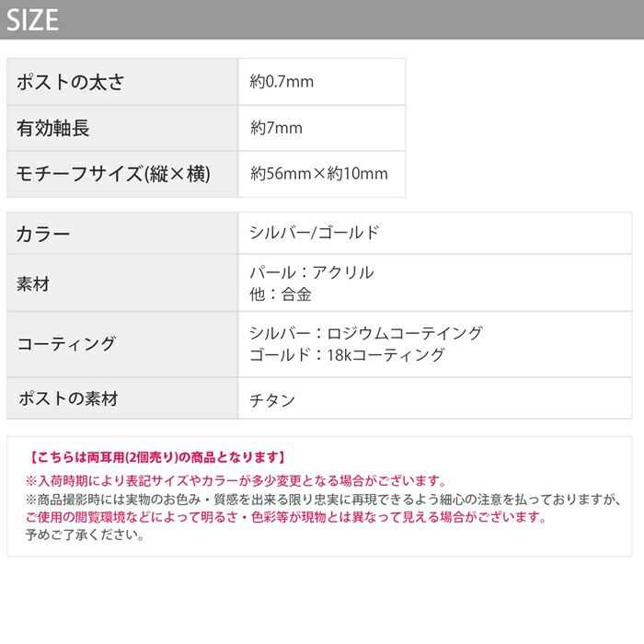
Task: Click the シルバー/ゴールド color value
Action: (x=314, y=233)
